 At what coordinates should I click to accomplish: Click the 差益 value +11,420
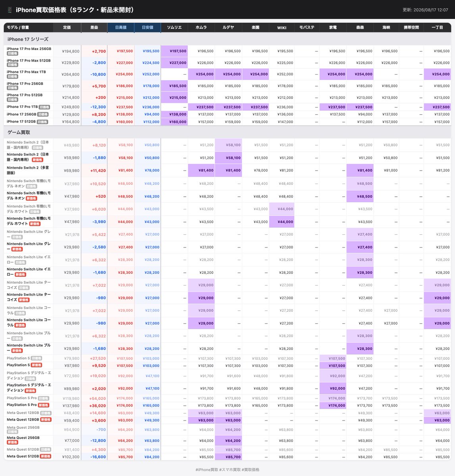pyautogui.click(x=98, y=171)
